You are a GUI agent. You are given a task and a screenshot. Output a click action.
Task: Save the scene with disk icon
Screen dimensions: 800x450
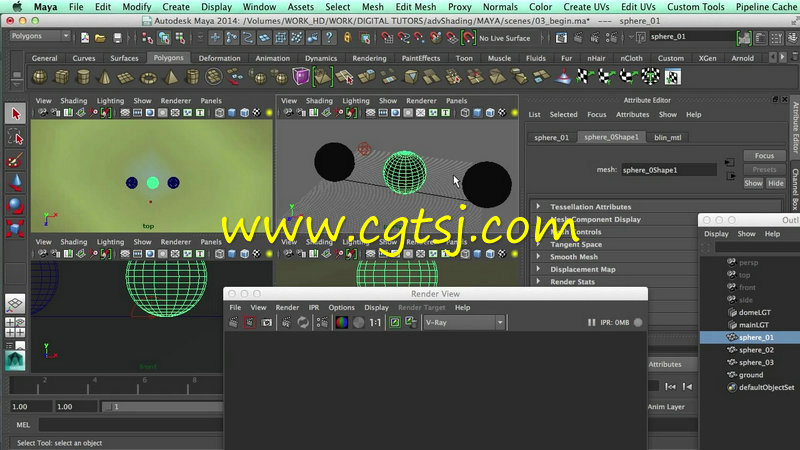(117, 38)
